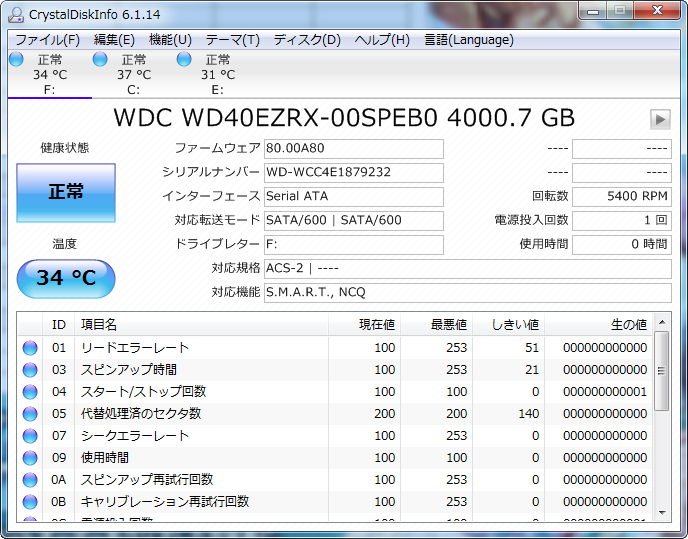Viewport: 688px width, 539px height.
Task: Click the 項目名 column header
Action: (201, 325)
